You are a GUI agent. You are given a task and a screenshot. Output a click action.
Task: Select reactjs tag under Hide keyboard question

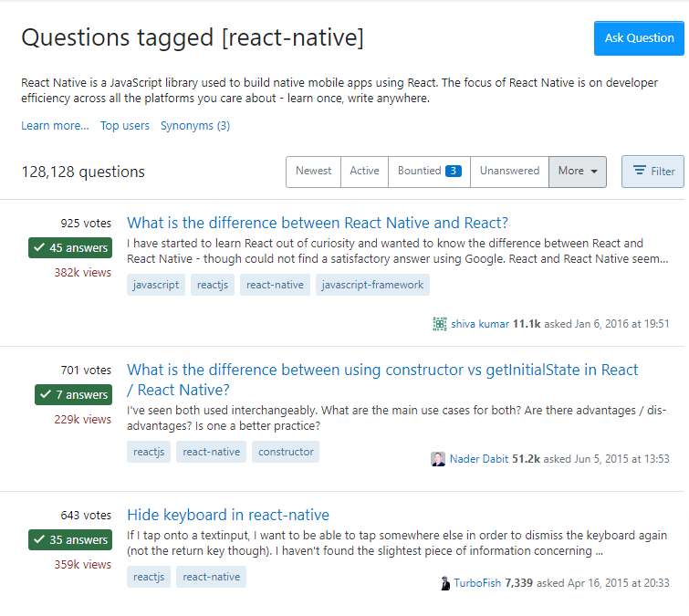tap(149, 577)
